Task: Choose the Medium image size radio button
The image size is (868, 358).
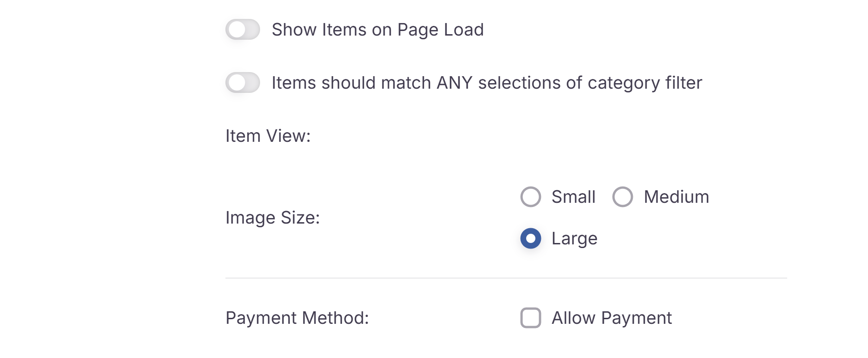Action: point(622,197)
